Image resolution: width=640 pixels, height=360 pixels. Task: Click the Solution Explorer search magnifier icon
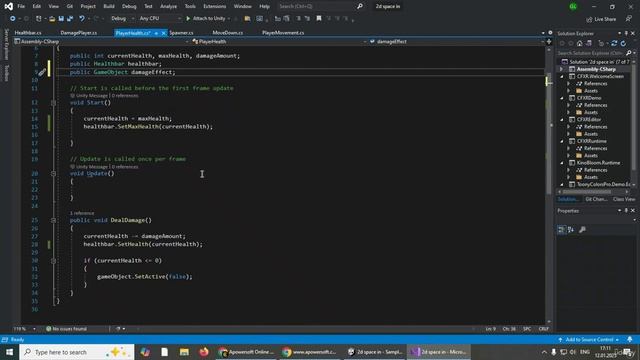(629, 53)
